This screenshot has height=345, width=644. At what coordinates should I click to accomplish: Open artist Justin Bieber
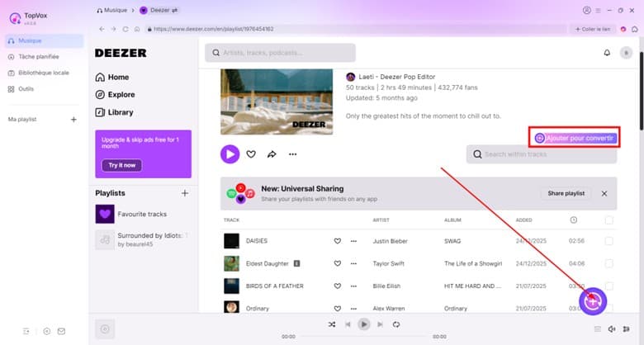click(x=391, y=241)
